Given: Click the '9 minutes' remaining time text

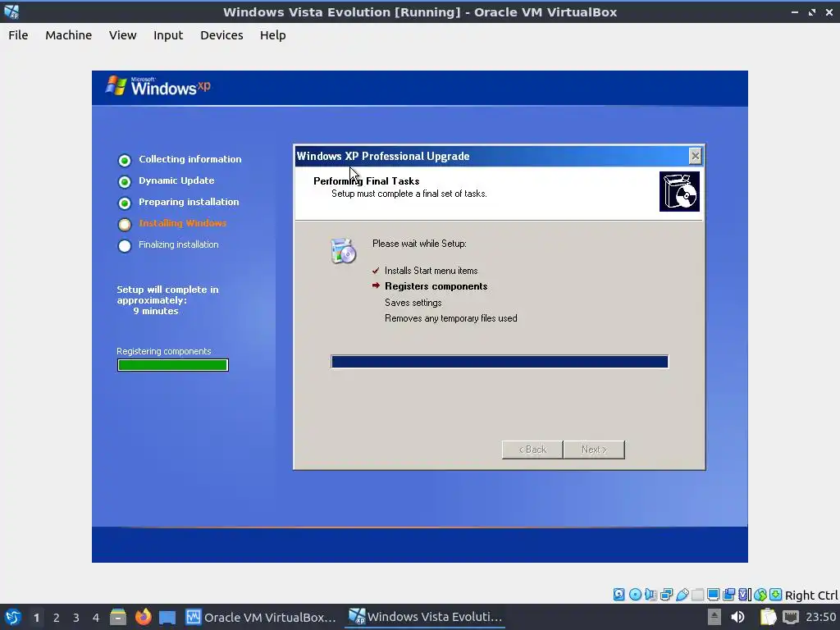Looking at the screenshot, I should (155, 311).
